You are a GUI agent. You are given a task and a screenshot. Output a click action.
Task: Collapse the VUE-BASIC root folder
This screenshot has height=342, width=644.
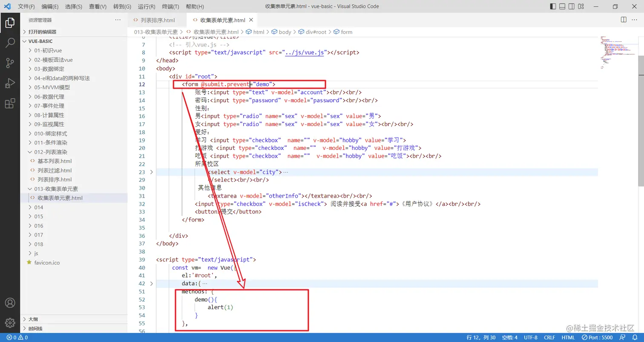74,41
